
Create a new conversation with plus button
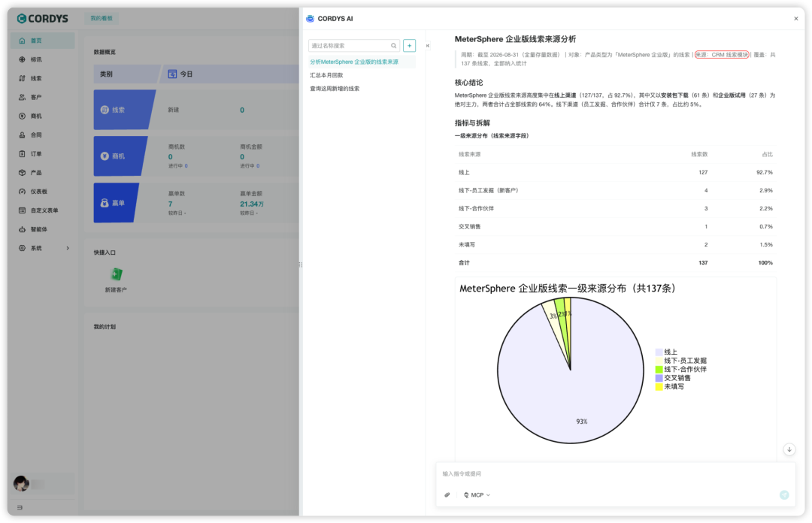coord(409,46)
